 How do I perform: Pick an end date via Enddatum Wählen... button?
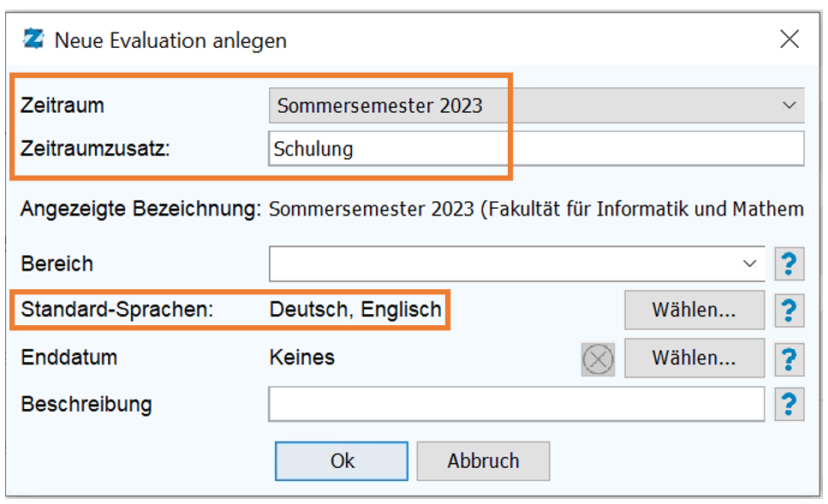694,358
